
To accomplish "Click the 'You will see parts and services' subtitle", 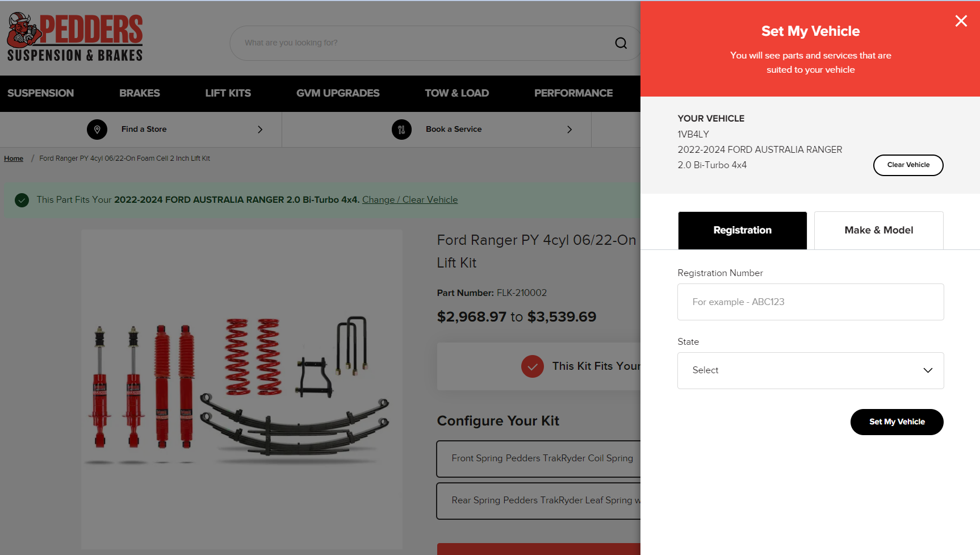I will click(x=810, y=62).
